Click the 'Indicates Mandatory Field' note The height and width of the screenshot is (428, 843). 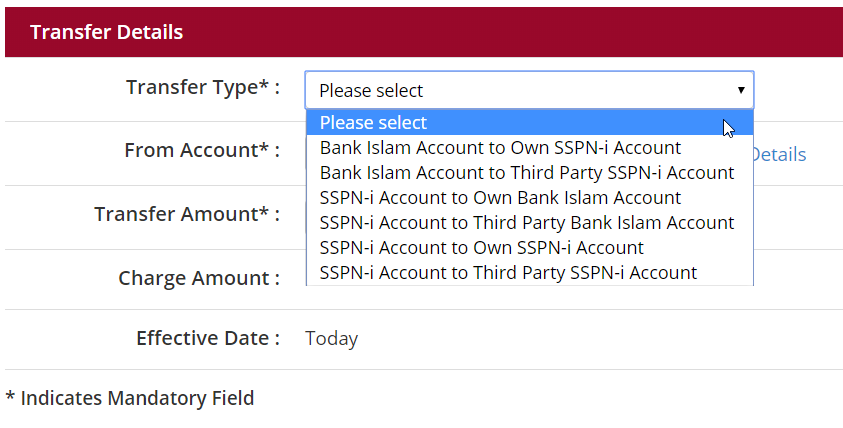pyautogui.click(x=137, y=398)
